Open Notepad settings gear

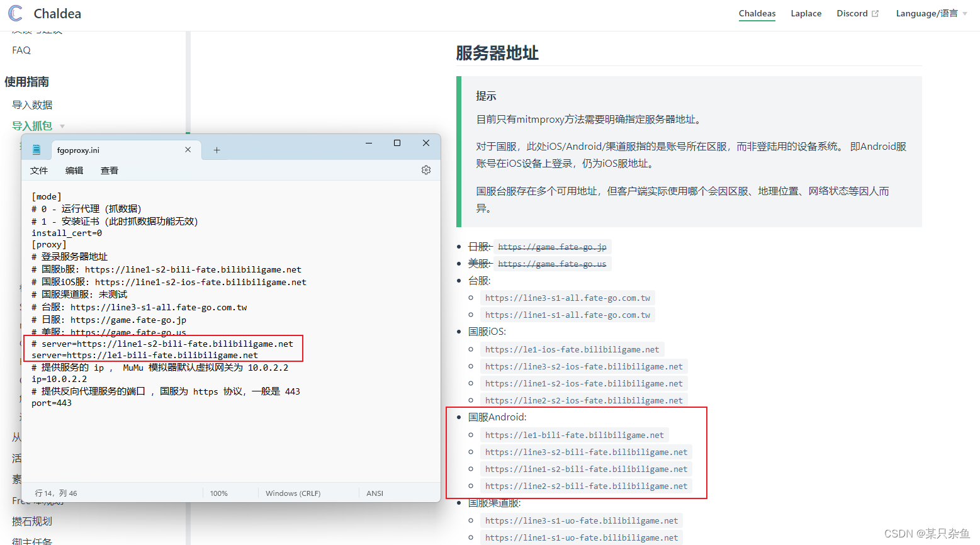pos(426,170)
